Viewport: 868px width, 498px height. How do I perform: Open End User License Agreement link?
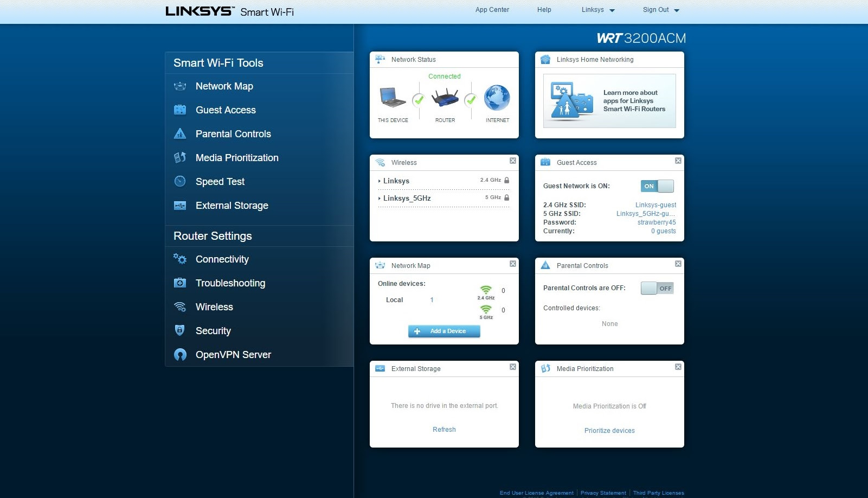[x=536, y=493]
